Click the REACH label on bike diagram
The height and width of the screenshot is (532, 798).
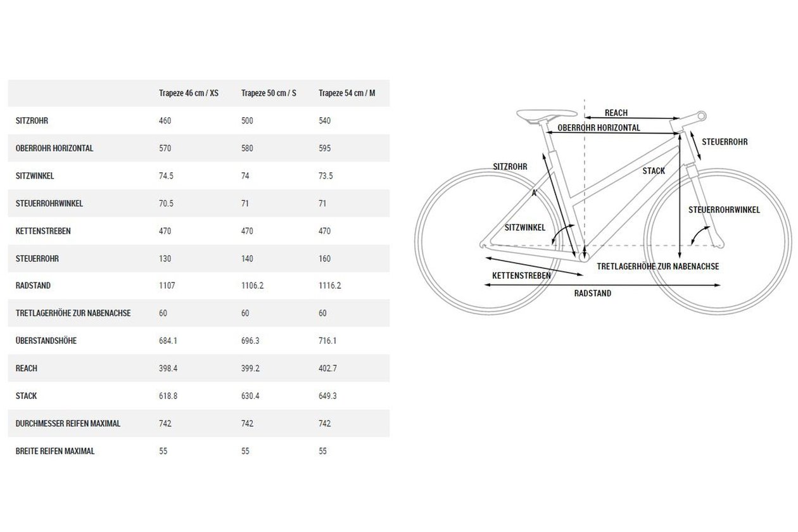point(616,113)
